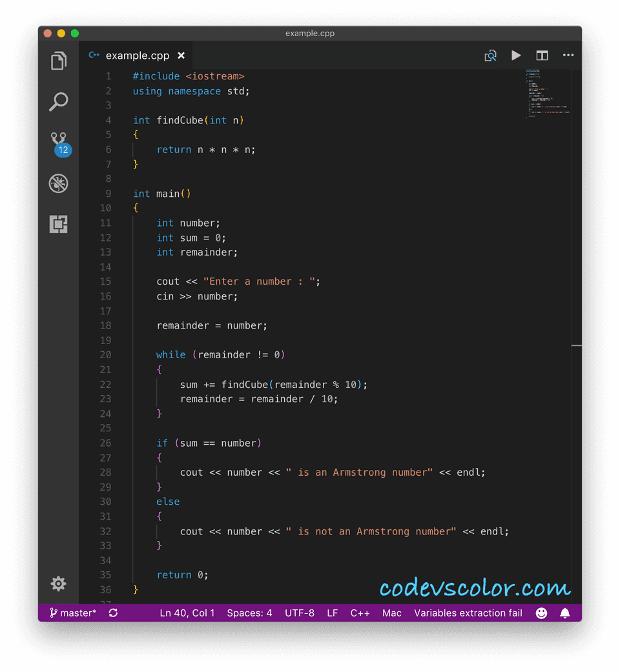Synchronize changes with the refresh icon
The image size is (620, 672).
click(113, 613)
